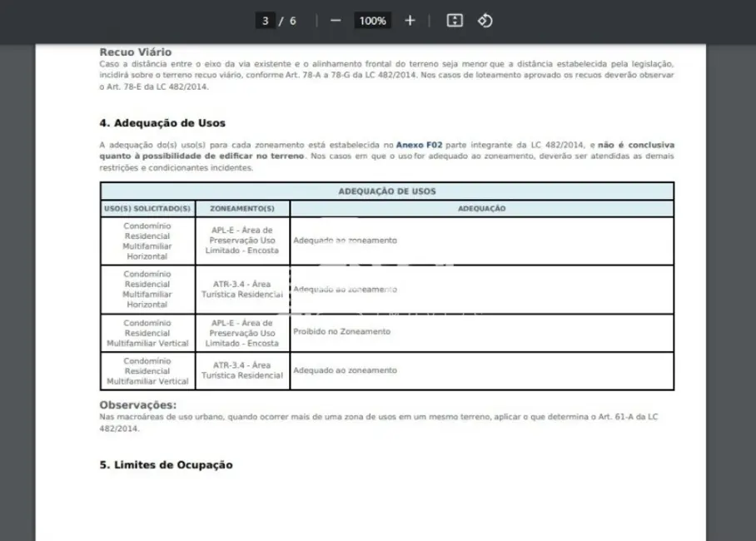Select the current page number field
The image size is (756, 541).
point(266,21)
